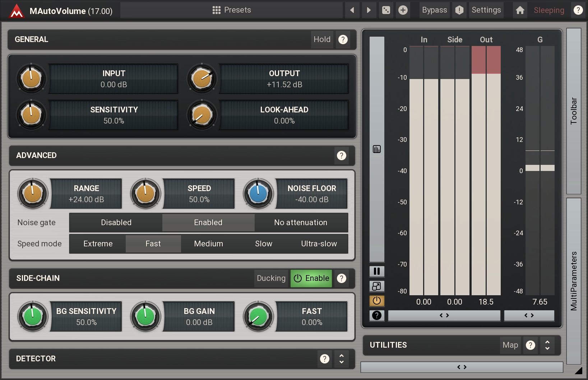
Task: Expand the Detector section
Action: pos(341,359)
